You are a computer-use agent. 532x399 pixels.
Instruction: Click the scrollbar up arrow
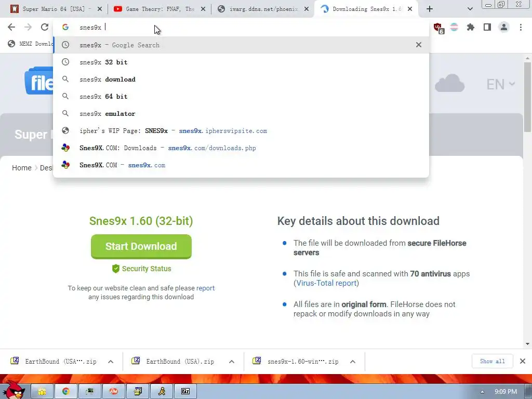point(527,58)
